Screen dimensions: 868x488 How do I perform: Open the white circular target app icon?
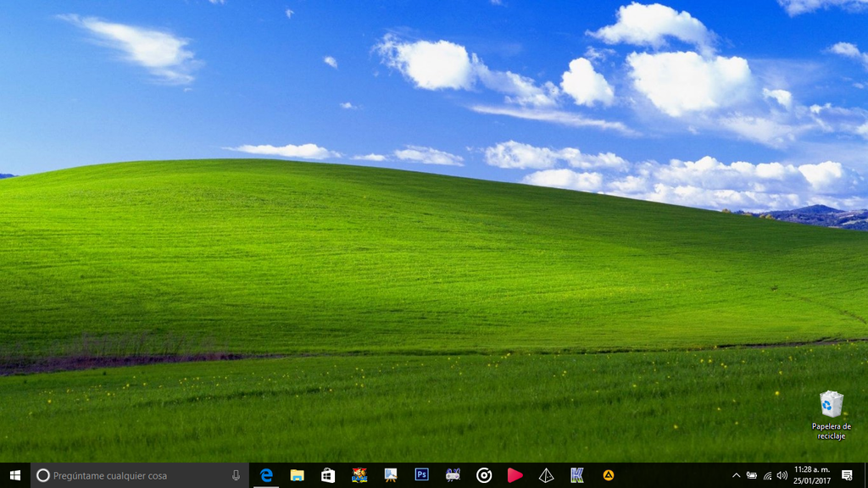pos(484,475)
